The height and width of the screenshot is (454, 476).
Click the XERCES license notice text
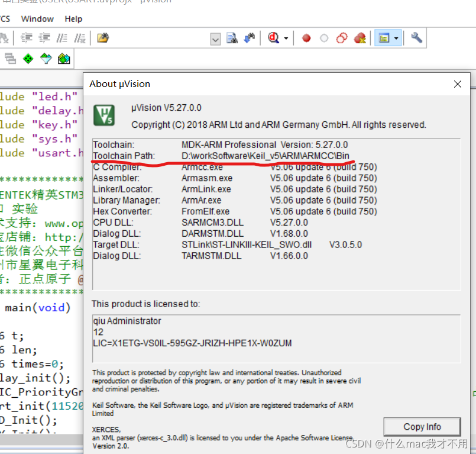point(223,438)
